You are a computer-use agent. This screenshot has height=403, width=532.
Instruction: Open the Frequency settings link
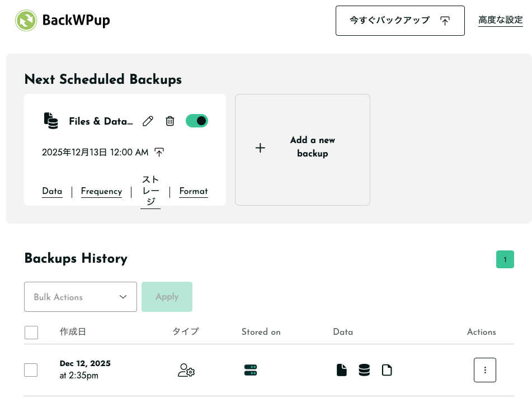pyautogui.click(x=101, y=191)
